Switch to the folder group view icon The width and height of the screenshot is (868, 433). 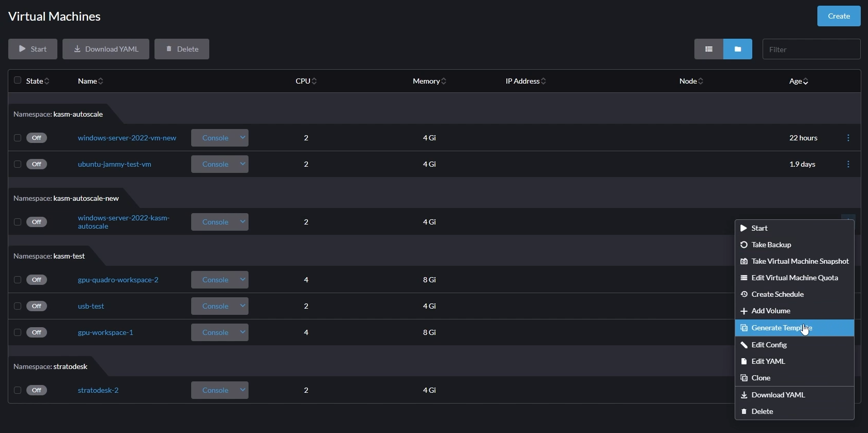pyautogui.click(x=737, y=49)
